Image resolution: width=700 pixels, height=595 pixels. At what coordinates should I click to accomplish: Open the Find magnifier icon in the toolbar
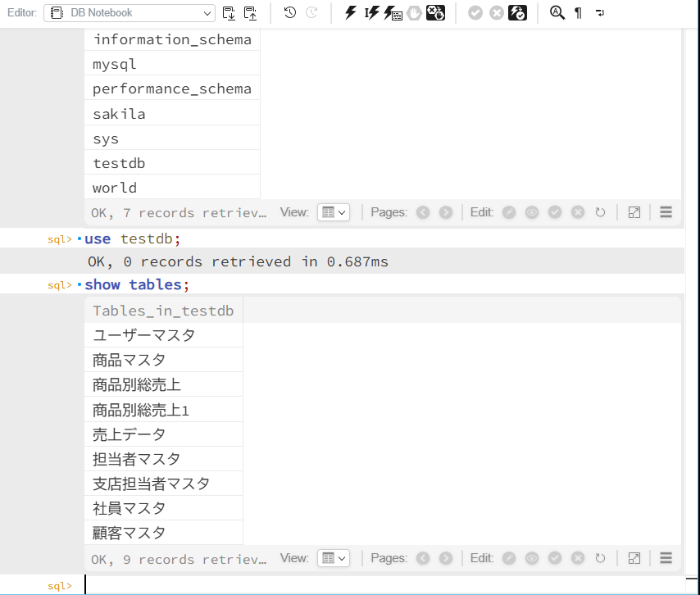click(x=557, y=12)
